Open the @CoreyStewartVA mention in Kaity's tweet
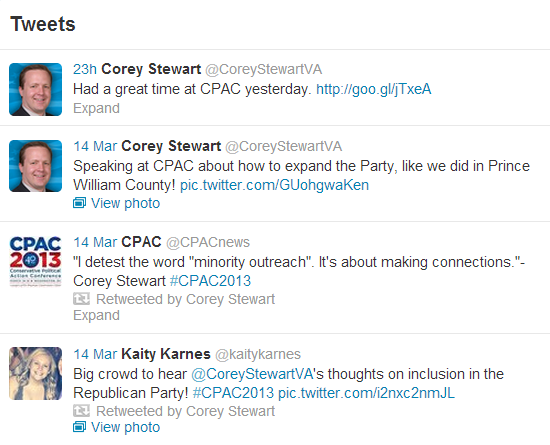Screen dimensions: 550x445 tap(252, 374)
